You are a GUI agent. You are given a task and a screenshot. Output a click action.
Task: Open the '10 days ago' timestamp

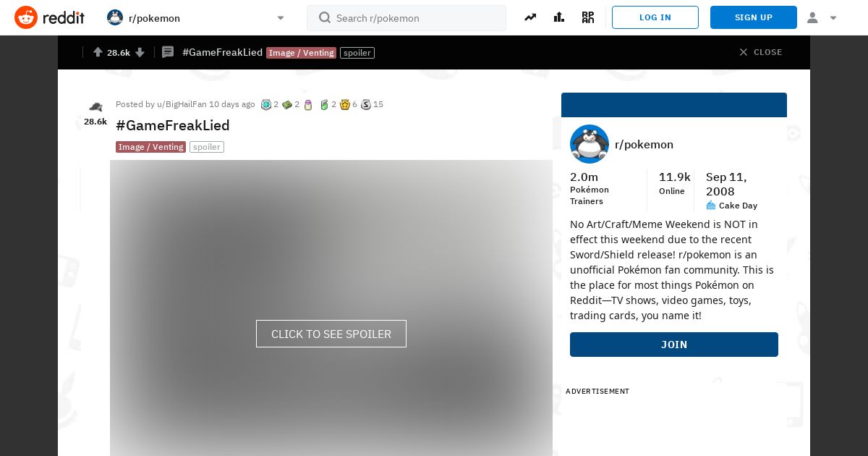[232, 104]
